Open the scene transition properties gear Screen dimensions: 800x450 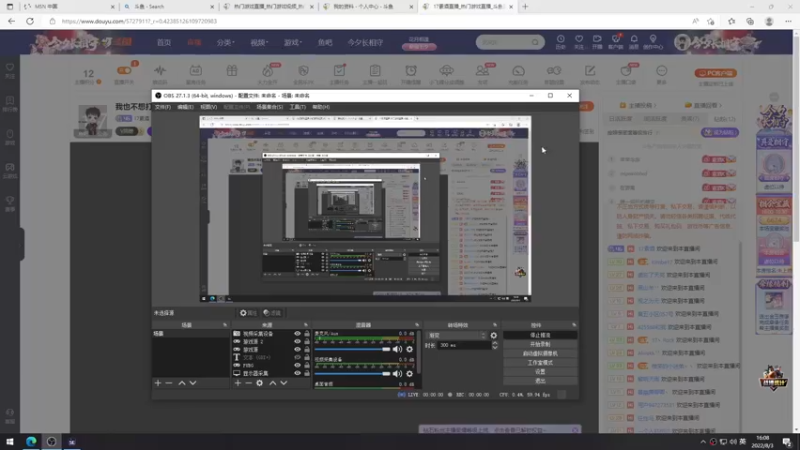click(x=493, y=335)
